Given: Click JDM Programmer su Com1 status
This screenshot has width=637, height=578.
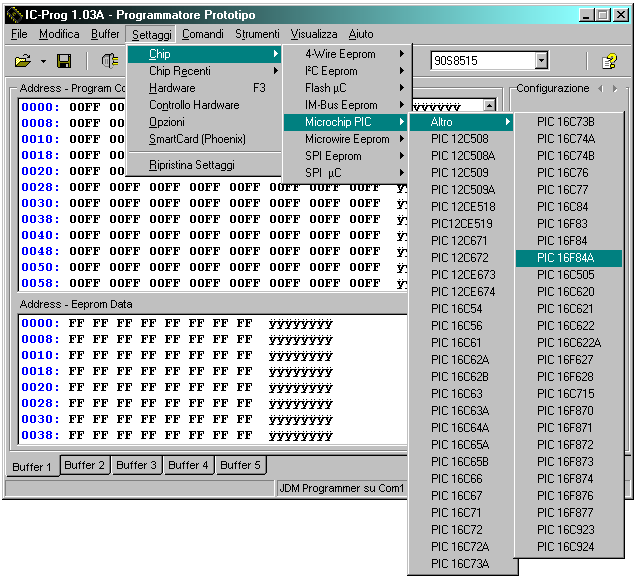Looking at the screenshot, I should 342,488.
